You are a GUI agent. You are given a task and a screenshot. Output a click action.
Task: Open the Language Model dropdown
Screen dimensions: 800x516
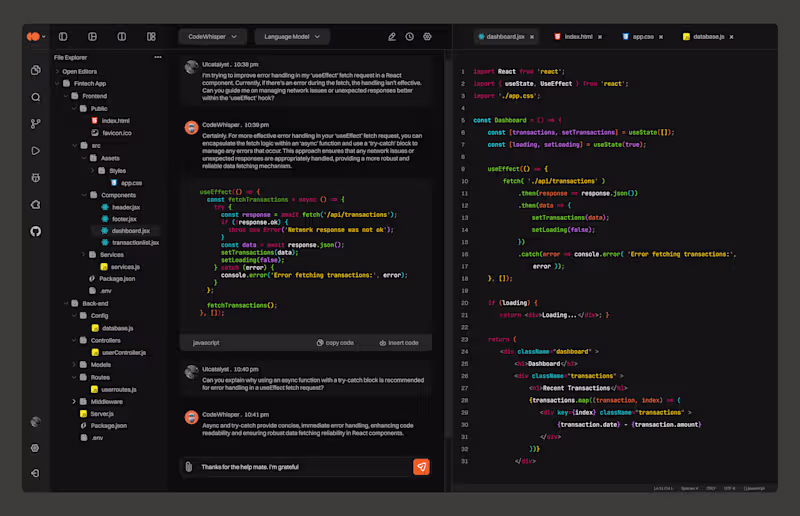tap(292, 37)
